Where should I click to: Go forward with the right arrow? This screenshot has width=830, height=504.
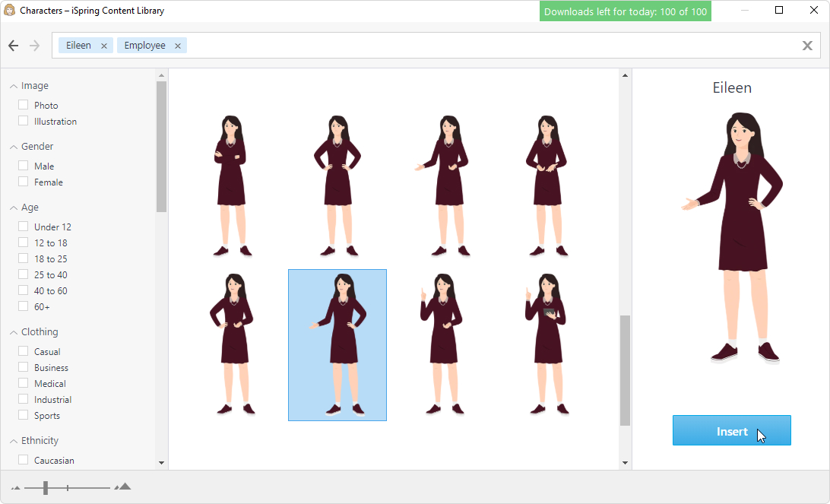coord(34,46)
